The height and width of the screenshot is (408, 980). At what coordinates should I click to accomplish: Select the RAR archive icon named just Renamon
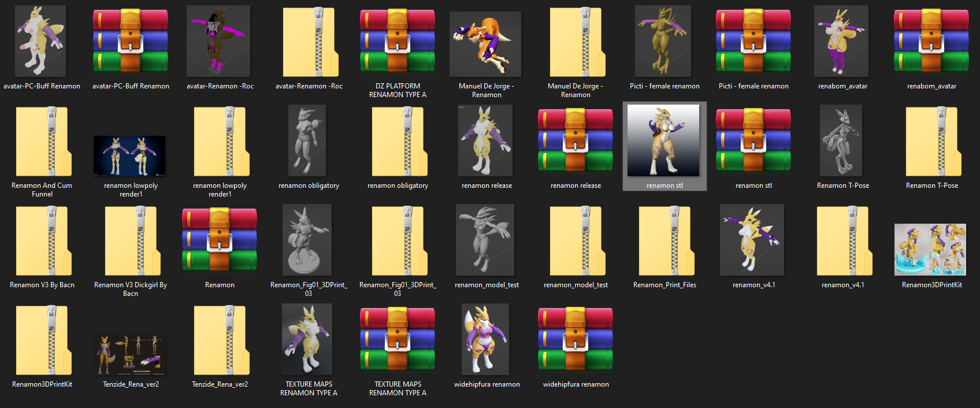[220, 240]
